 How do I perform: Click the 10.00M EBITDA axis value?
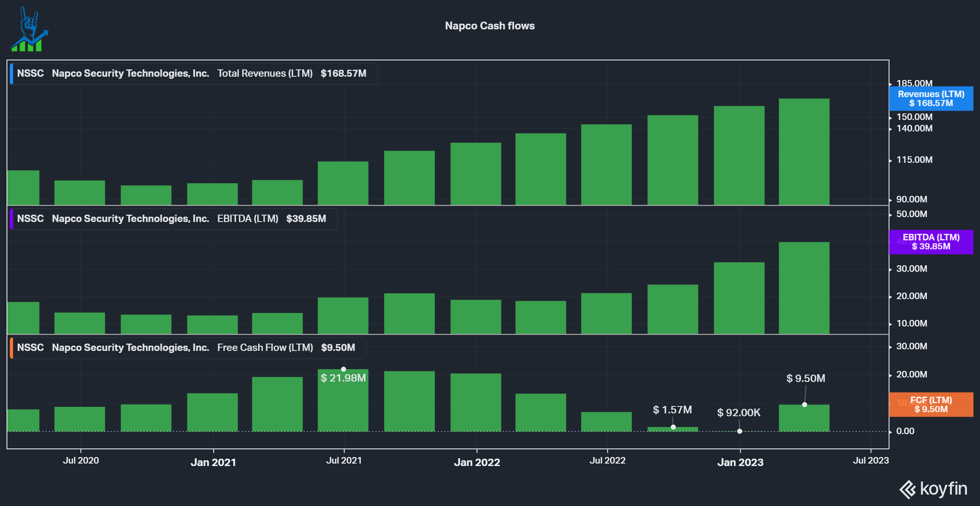(911, 324)
